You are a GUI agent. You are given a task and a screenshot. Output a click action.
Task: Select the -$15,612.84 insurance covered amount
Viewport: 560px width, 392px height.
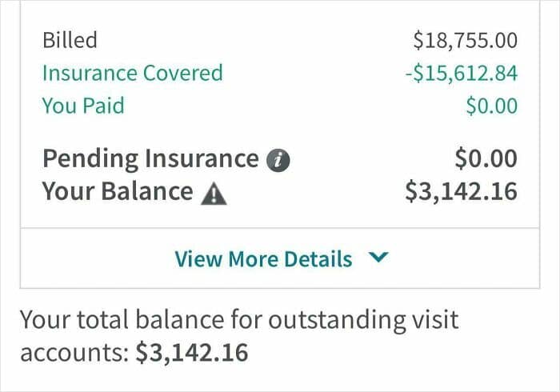461,73
